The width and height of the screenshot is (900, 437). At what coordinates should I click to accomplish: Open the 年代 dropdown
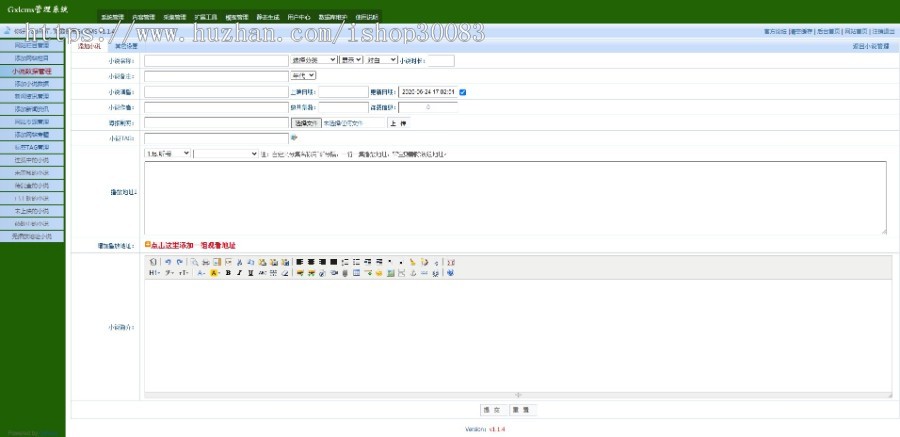click(302, 75)
